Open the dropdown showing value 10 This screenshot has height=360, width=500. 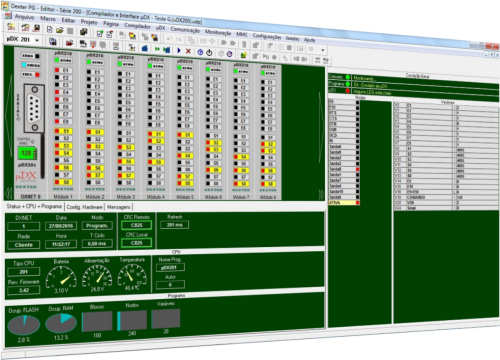click(323, 50)
